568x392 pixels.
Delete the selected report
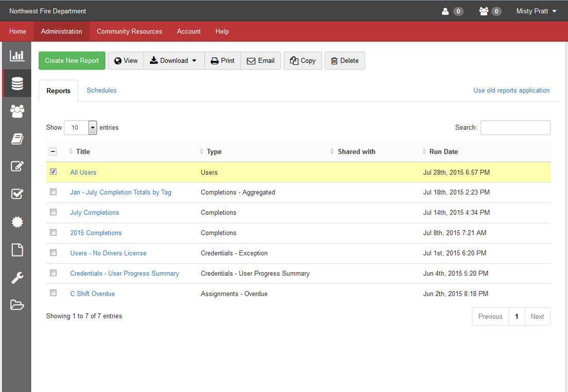345,60
